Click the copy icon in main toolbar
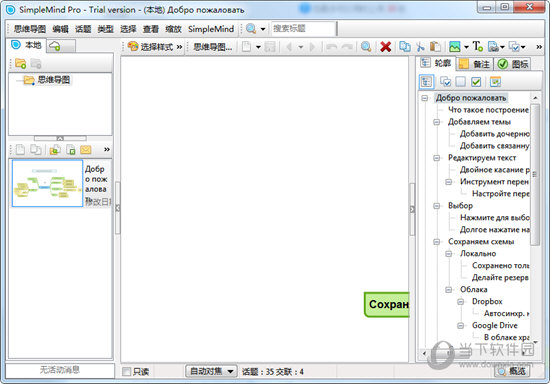 coord(405,46)
